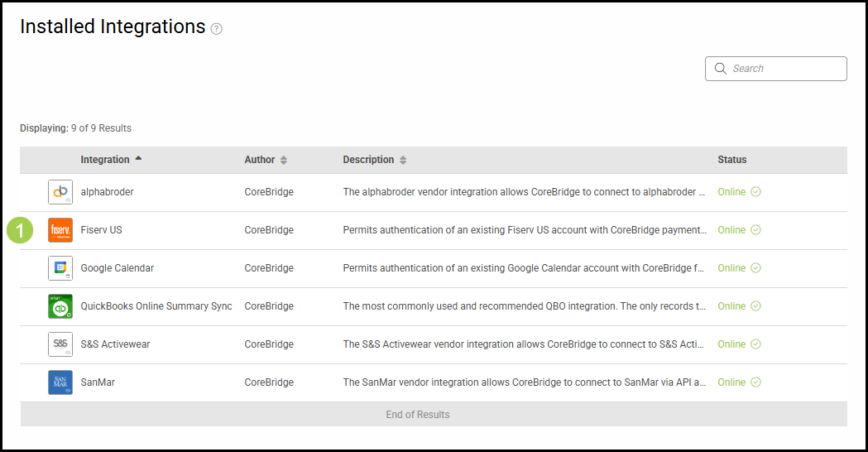Viewport: 868px width, 452px height.
Task: Click Online text in S&S Activewear row
Action: (731, 344)
